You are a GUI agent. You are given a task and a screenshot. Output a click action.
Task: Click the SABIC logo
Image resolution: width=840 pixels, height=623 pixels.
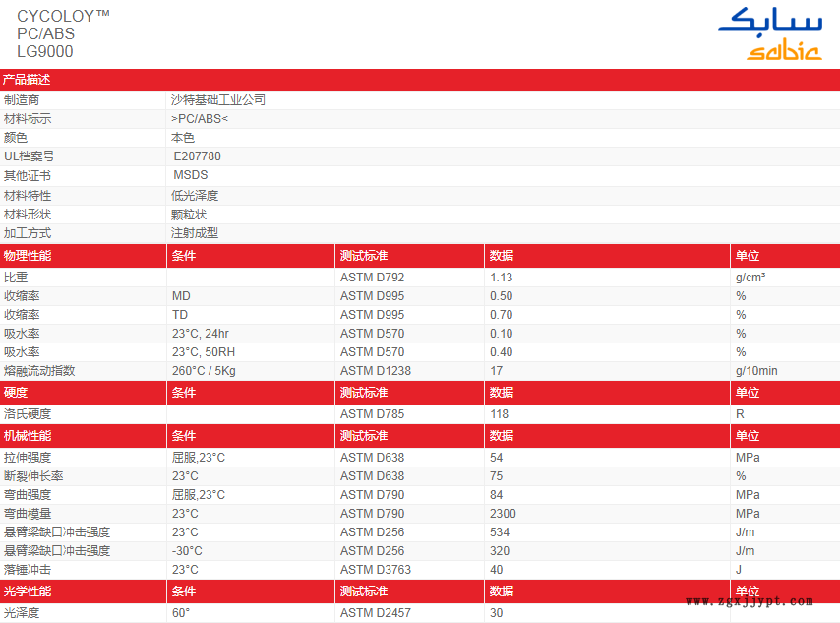click(770, 33)
